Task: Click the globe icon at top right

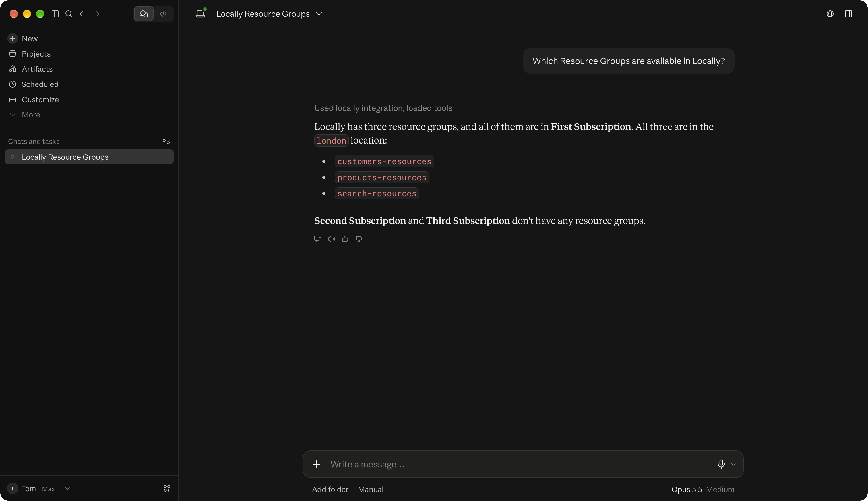Action: coord(830,14)
